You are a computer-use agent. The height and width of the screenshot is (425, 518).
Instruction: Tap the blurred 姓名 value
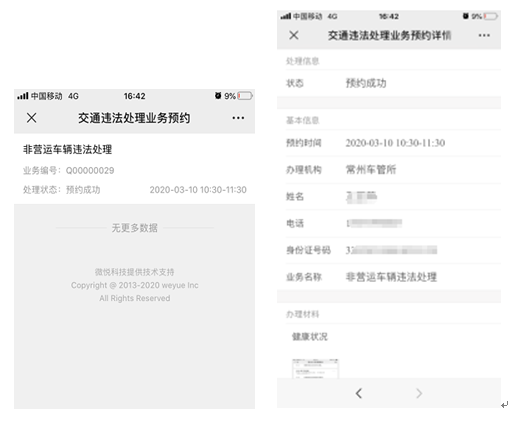click(362, 196)
